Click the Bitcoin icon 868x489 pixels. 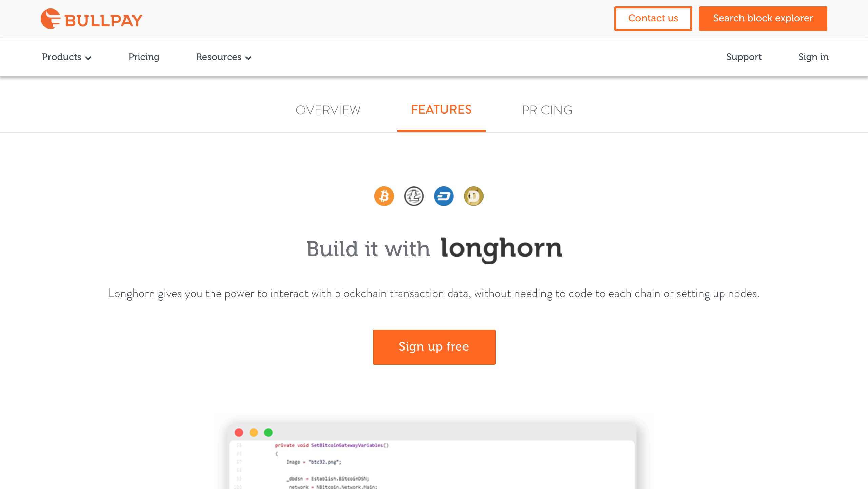[384, 196]
